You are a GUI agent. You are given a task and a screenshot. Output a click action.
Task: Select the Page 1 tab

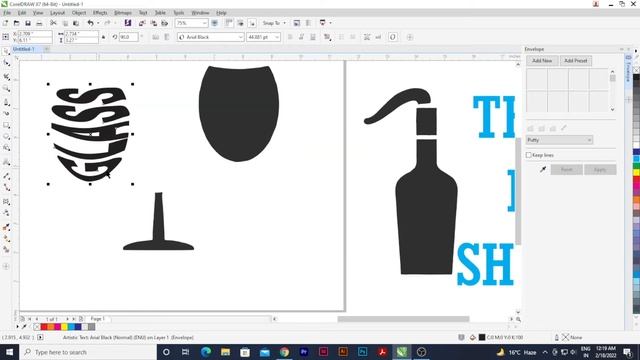[x=98, y=319]
